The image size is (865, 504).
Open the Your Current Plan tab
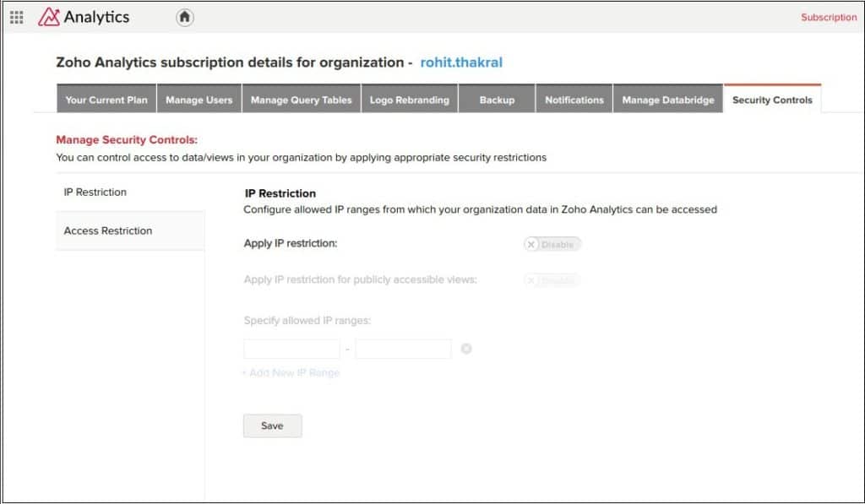(106, 99)
